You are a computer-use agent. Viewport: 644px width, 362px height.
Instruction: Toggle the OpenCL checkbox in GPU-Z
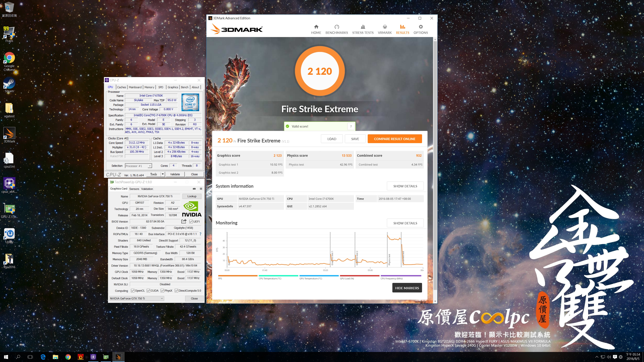132,291
